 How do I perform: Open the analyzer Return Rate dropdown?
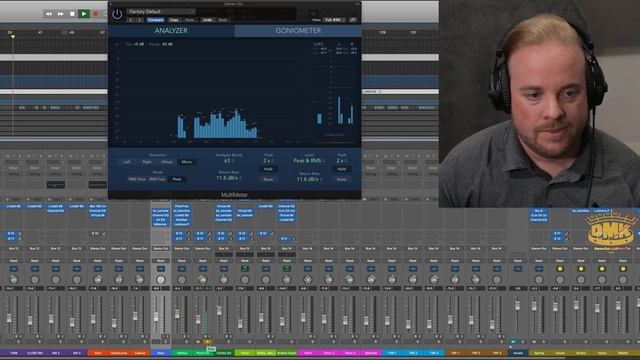click(229, 178)
